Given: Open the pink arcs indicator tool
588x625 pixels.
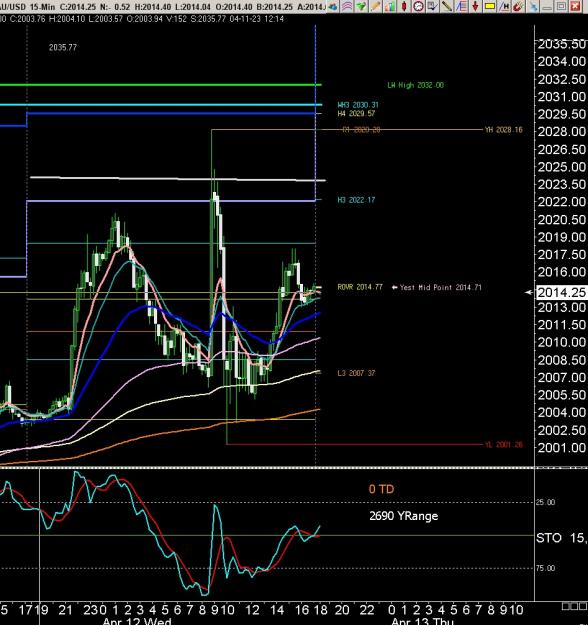Looking at the screenshot, I should 347,6.
